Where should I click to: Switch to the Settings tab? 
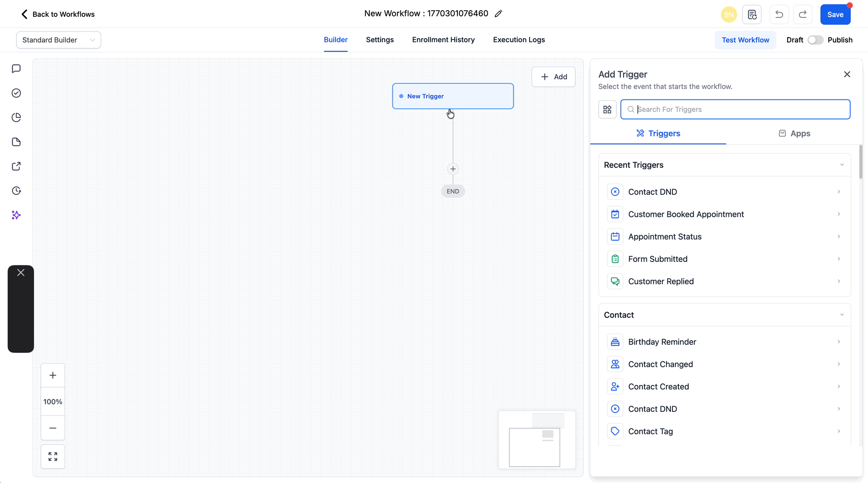[380, 40]
